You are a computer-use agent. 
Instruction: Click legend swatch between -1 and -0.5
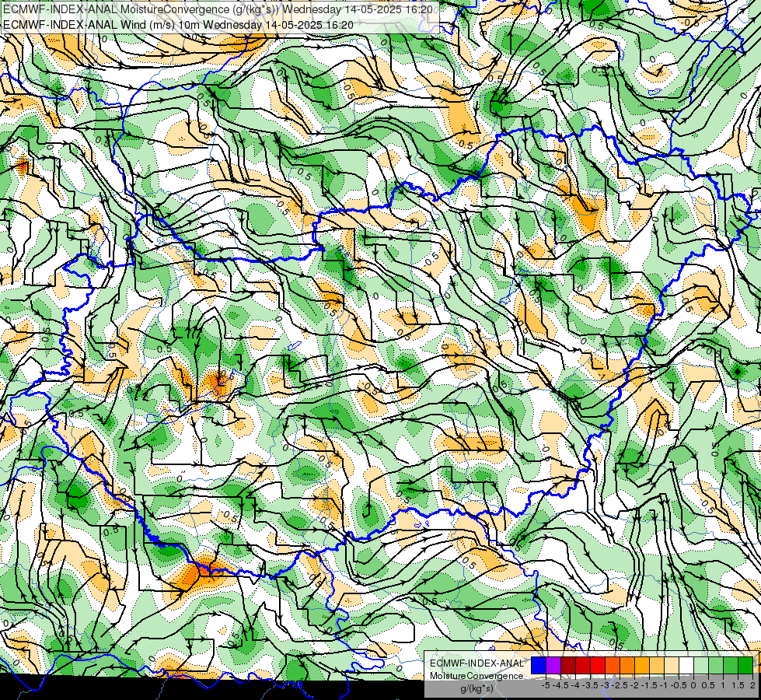(672, 666)
